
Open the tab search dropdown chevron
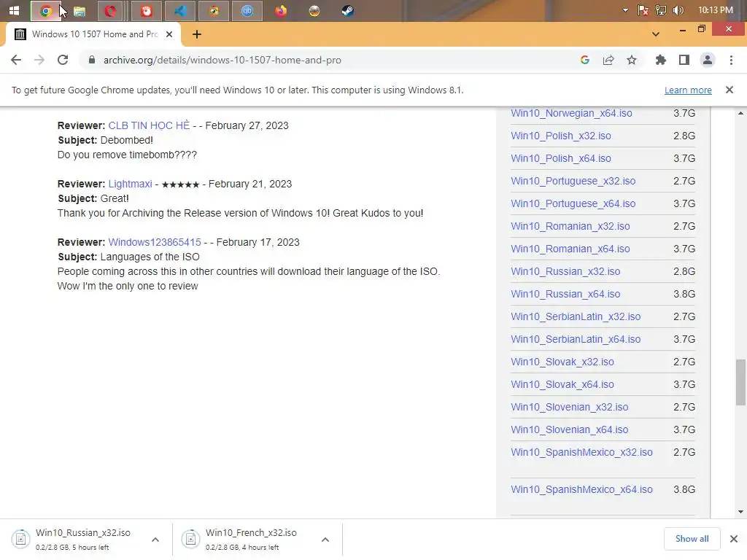pyautogui.click(x=656, y=34)
